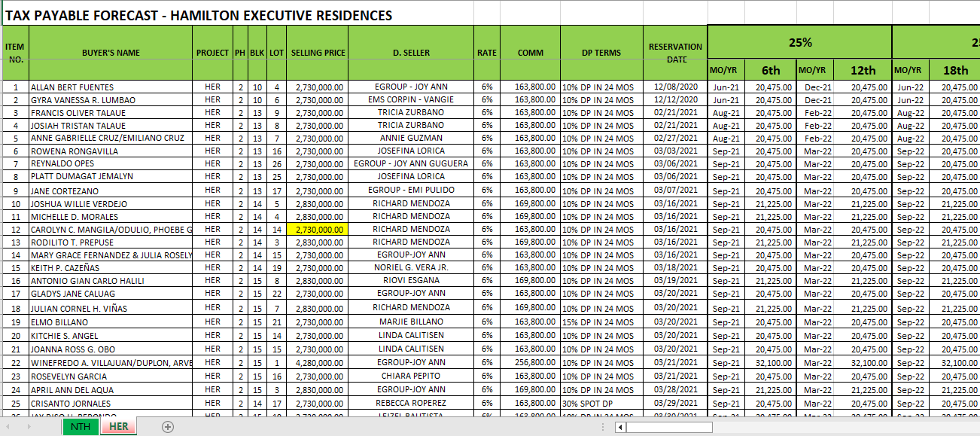
Task: Click the LOT column header
Action: (276, 53)
